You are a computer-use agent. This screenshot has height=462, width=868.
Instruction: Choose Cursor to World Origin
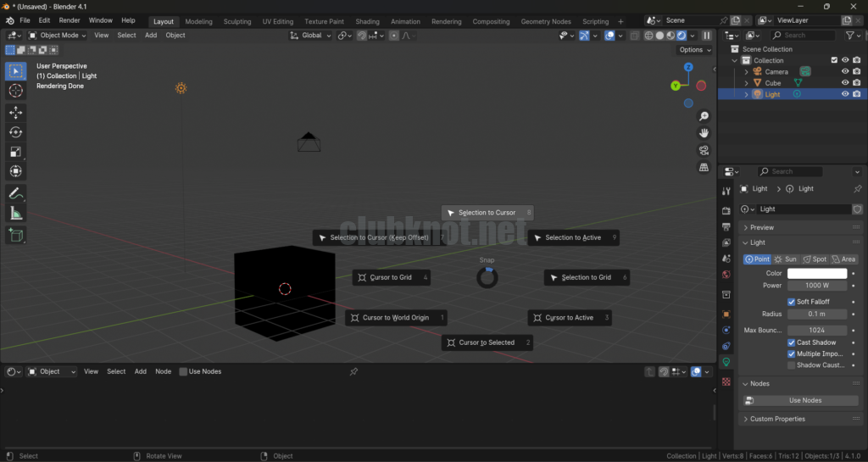tap(395, 318)
